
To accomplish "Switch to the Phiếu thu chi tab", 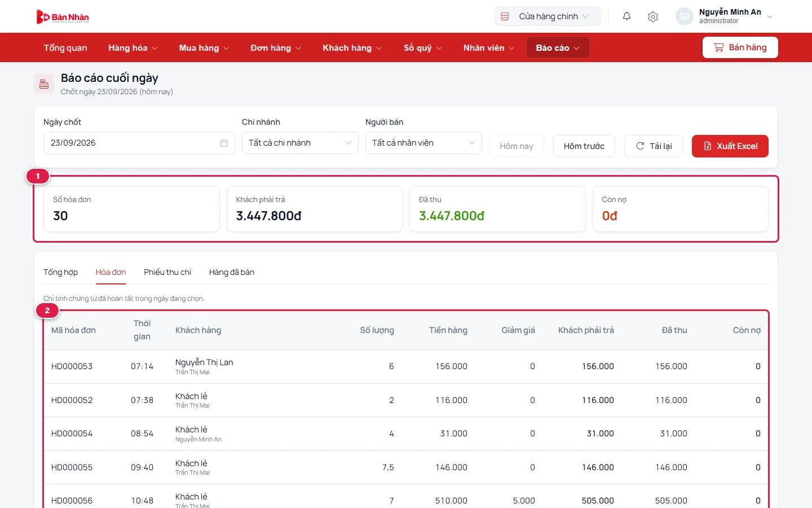I will [167, 272].
